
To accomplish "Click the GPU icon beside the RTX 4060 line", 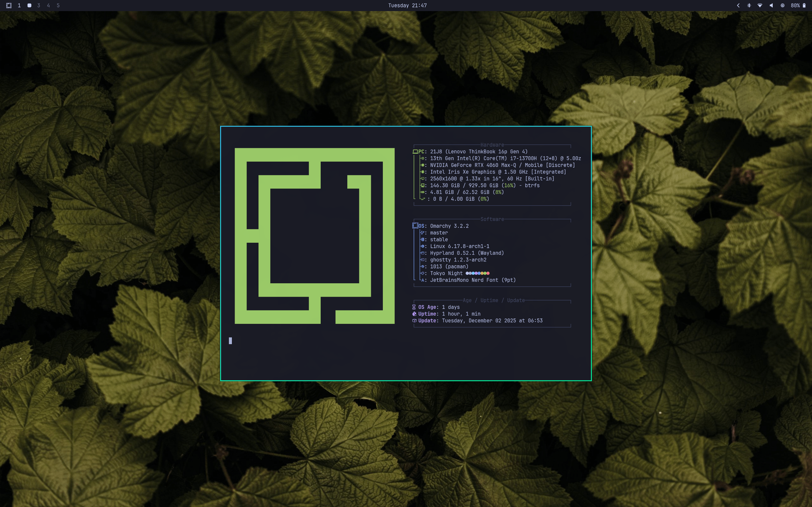I will pos(423,165).
